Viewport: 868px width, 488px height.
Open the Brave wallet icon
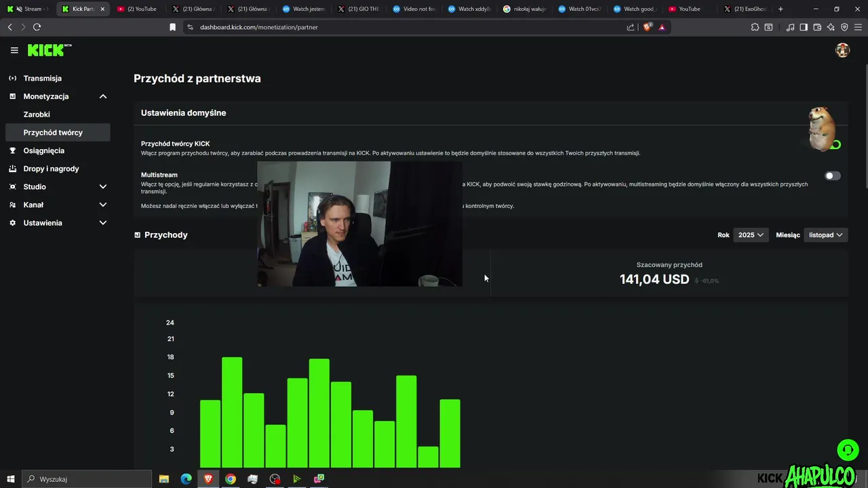[817, 27]
